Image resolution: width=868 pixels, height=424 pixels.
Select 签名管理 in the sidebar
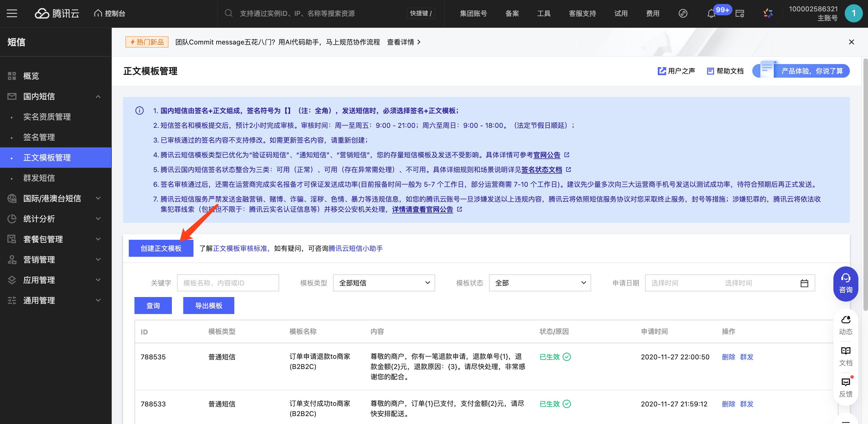tap(39, 137)
